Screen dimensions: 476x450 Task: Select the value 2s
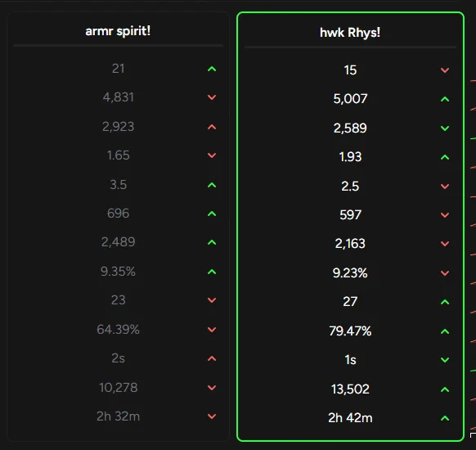point(118,358)
